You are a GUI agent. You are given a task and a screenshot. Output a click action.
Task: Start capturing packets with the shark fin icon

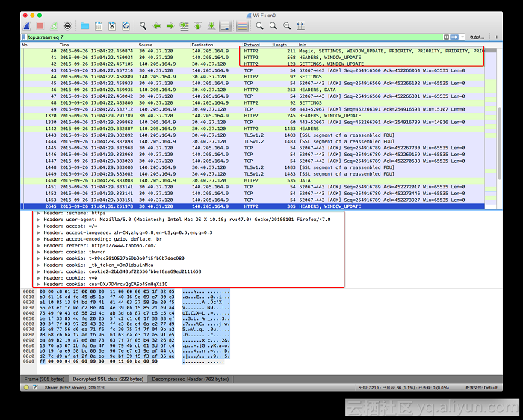tap(27, 26)
